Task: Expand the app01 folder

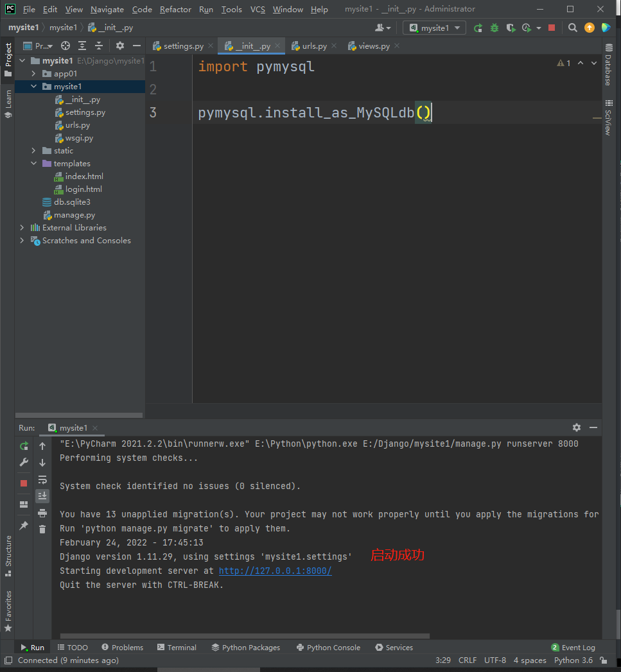Action: [x=34, y=74]
